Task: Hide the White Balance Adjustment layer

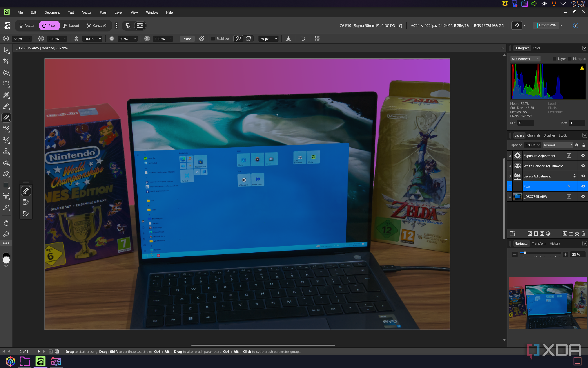Action: (x=583, y=166)
